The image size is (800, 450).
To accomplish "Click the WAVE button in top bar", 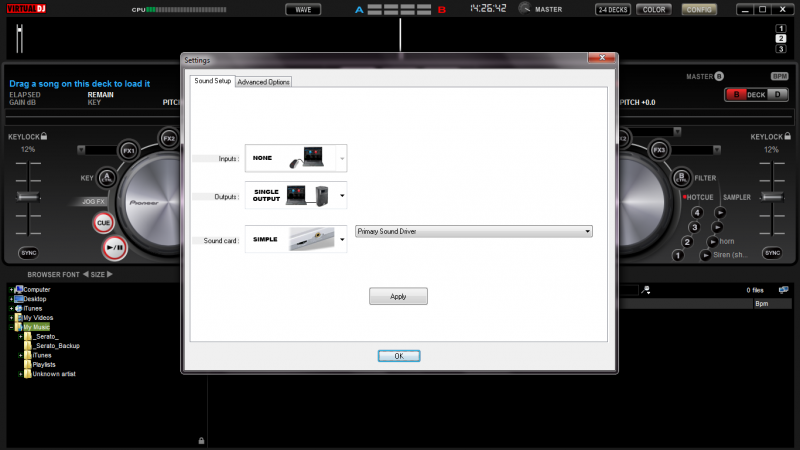I will pyautogui.click(x=303, y=10).
